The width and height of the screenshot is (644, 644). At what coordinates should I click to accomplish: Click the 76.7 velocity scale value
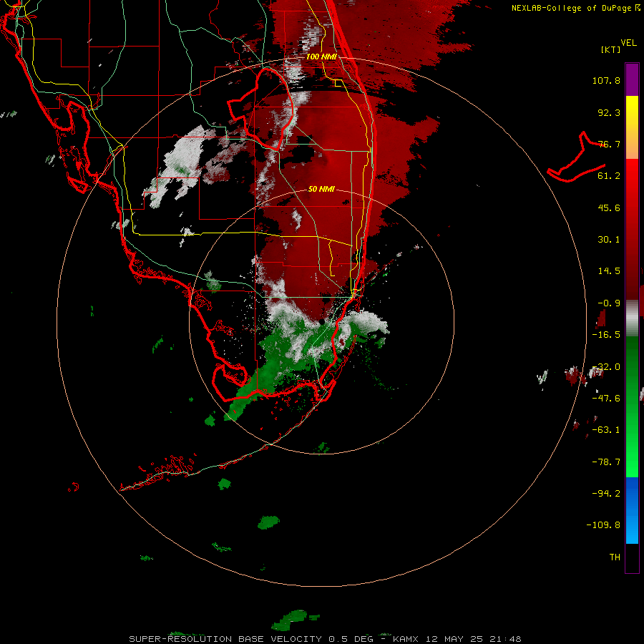tap(609, 144)
